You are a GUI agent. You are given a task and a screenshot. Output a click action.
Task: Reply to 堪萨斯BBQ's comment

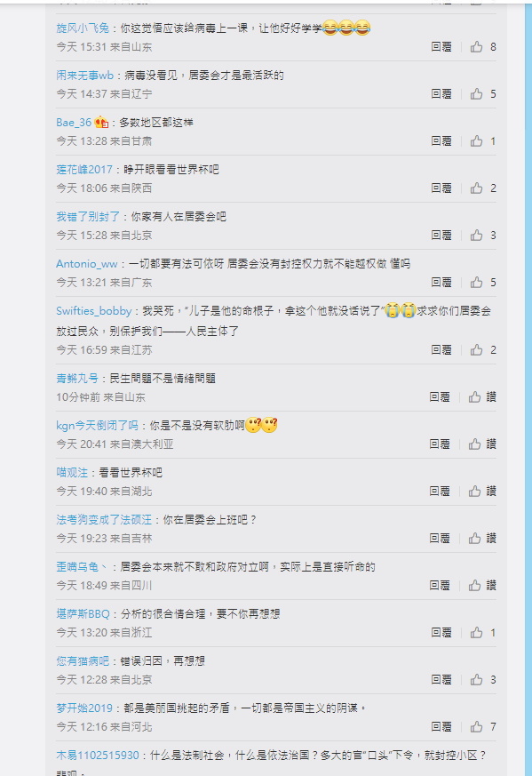tap(441, 633)
